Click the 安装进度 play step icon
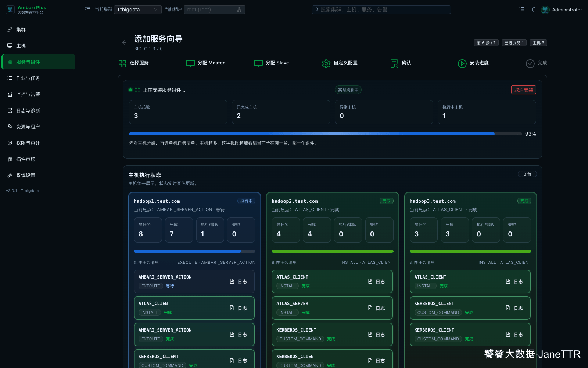Screen dimensions: 588x368 click(x=462, y=64)
